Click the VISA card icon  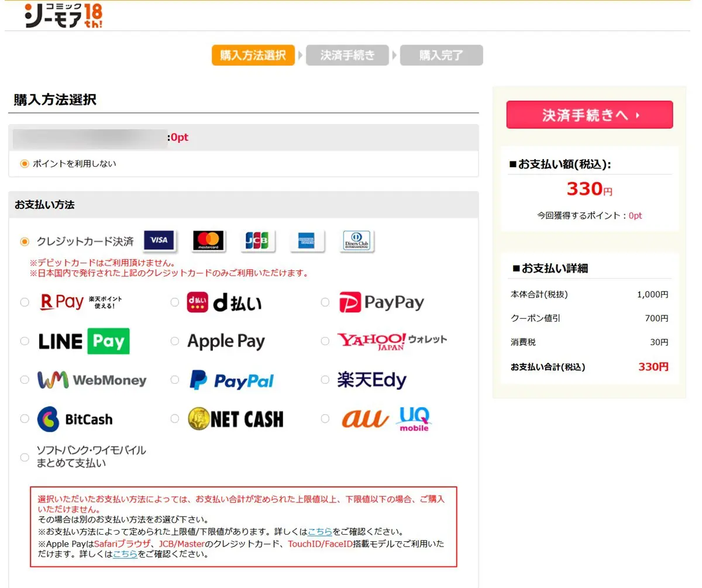coord(159,240)
